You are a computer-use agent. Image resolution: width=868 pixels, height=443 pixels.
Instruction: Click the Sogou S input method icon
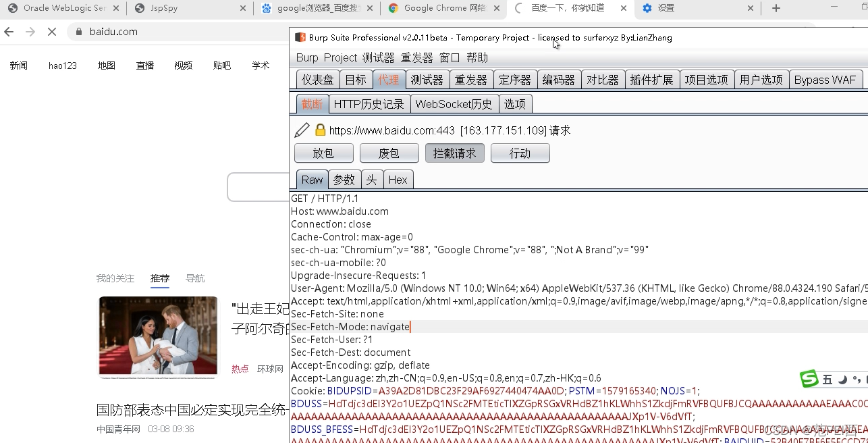(x=809, y=380)
